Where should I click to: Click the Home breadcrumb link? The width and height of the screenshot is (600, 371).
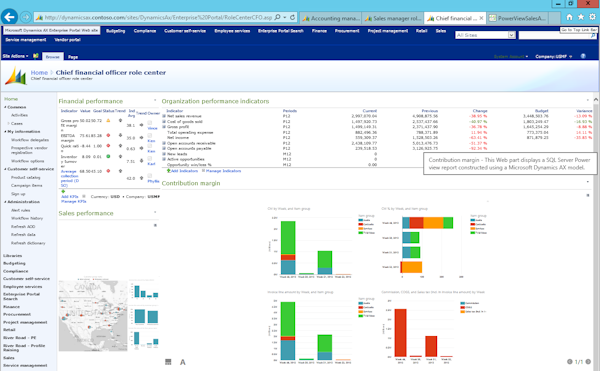pos(39,72)
